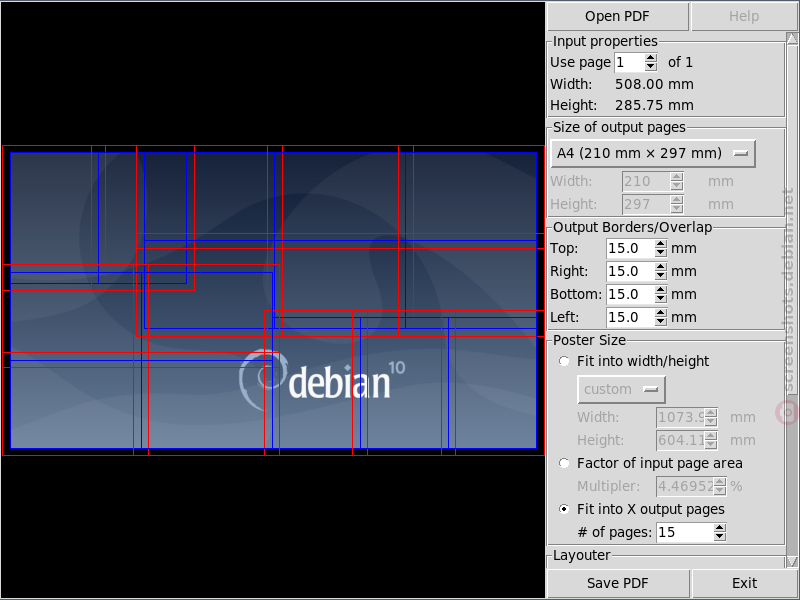Click the Multipler percentage field

[685, 486]
